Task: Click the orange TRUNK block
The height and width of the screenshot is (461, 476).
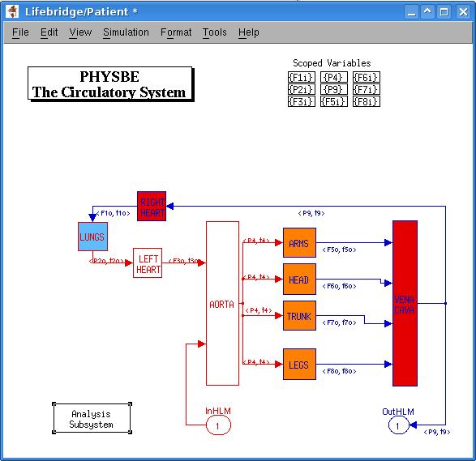Action: coord(299,315)
